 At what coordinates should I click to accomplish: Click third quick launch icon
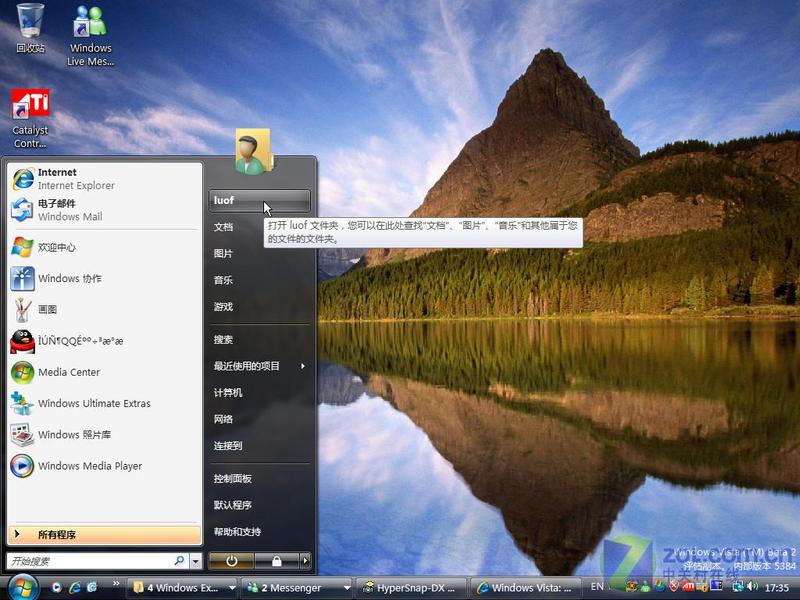[92, 588]
